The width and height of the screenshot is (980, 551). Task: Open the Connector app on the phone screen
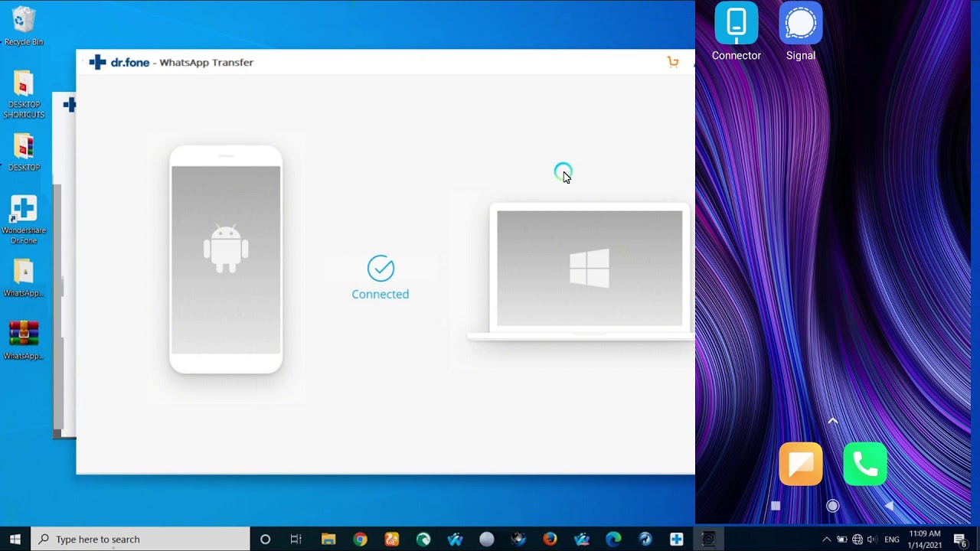coord(737,32)
